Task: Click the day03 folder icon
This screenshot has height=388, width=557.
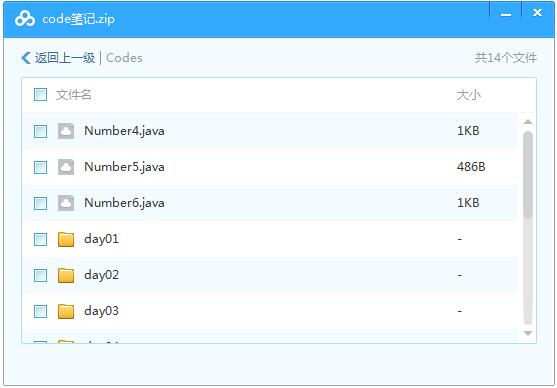Action: [66, 311]
